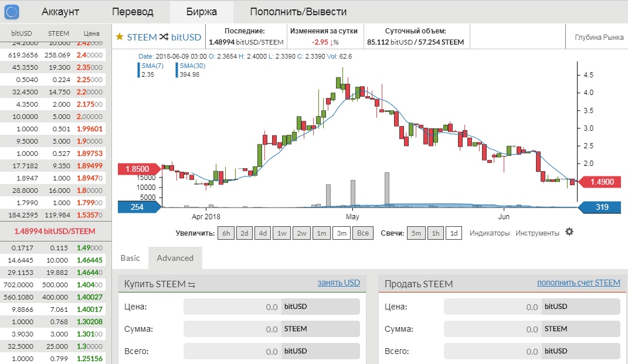This screenshot has width=628, height=364.
Task: Open the Аккаунт tab
Action: click(x=60, y=12)
